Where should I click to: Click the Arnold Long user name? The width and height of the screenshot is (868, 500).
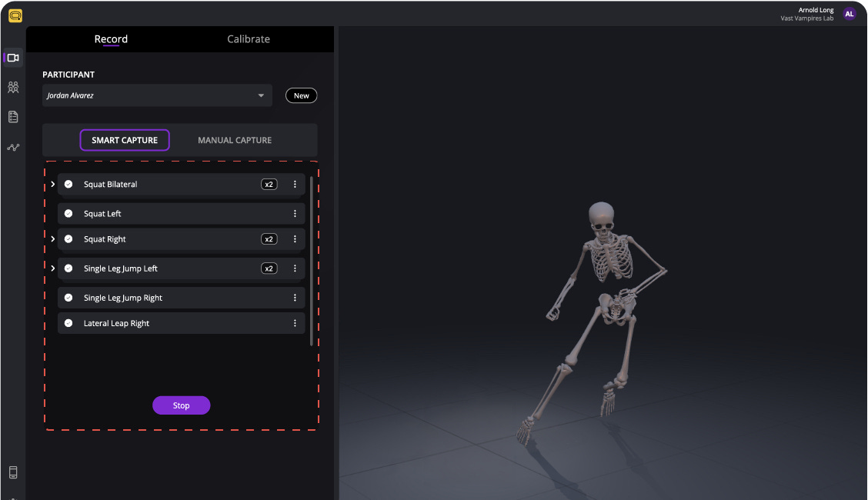pos(816,10)
